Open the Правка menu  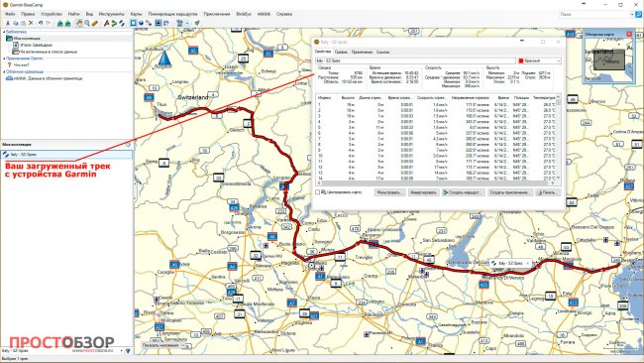point(28,14)
